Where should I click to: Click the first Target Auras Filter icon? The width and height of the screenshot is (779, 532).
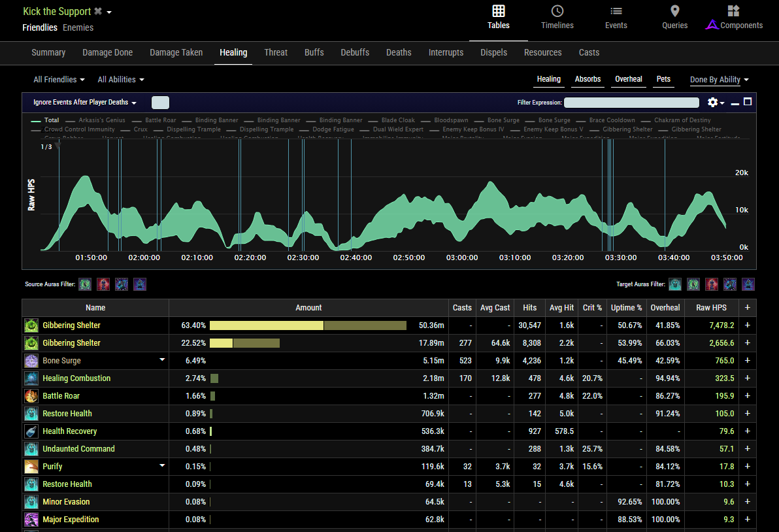(x=675, y=284)
